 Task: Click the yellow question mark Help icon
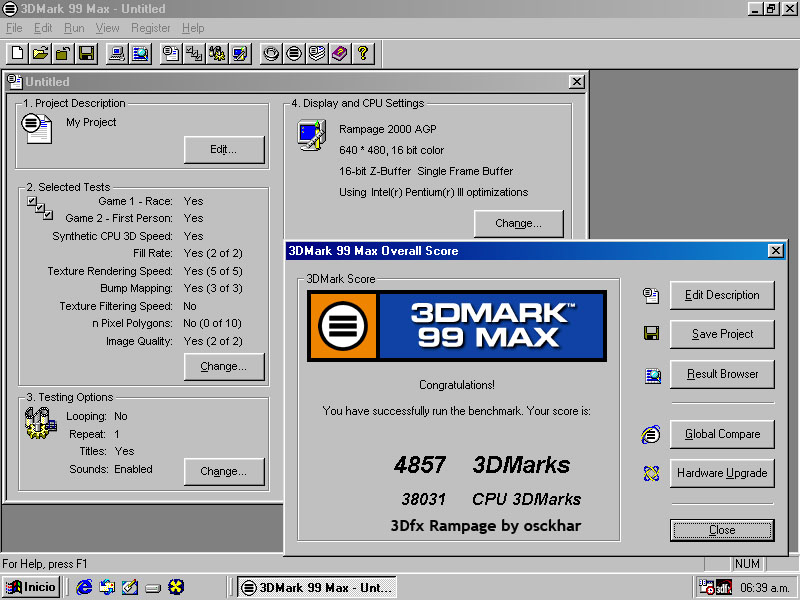(x=363, y=53)
